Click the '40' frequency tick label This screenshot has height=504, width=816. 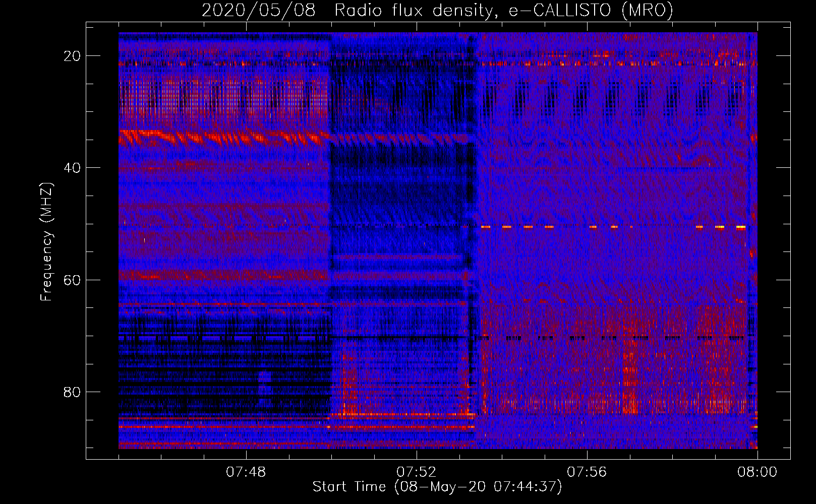(72, 168)
